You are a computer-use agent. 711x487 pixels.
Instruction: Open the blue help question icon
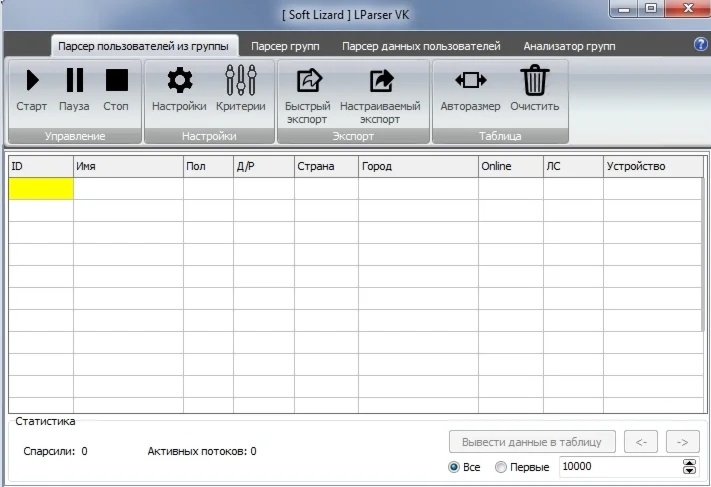700,45
